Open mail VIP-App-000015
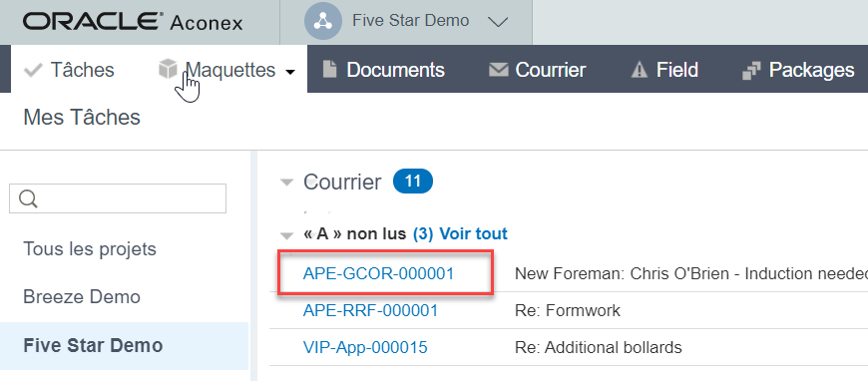 coord(365,348)
